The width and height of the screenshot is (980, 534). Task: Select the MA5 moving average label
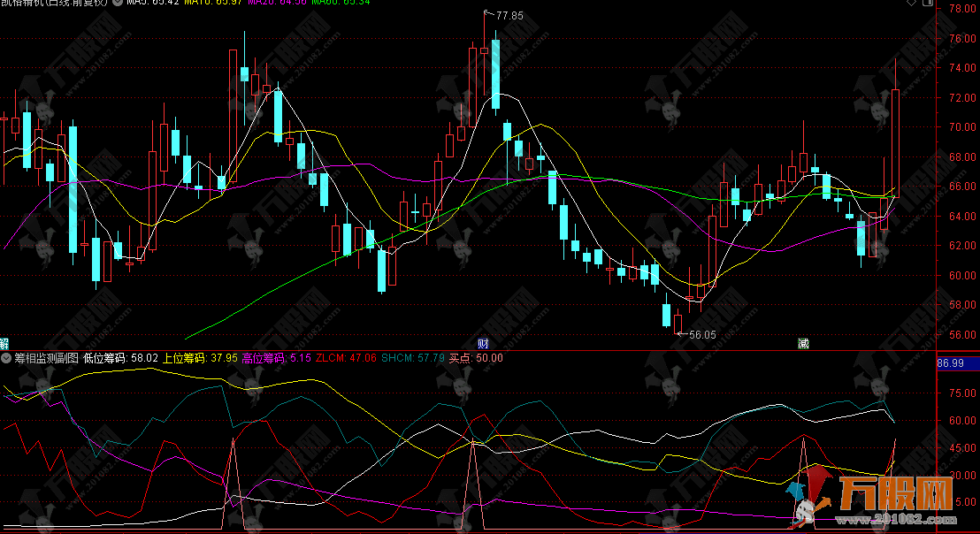(149, 4)
